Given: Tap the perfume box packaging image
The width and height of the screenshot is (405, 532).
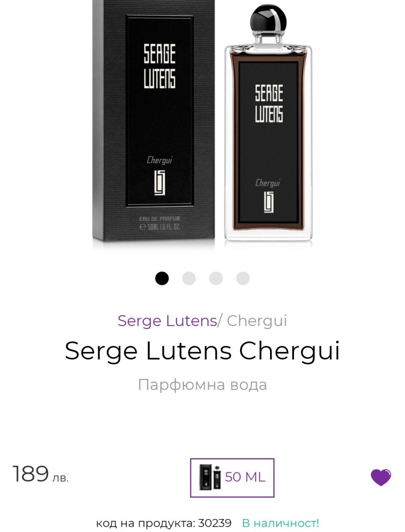Looking at the screenshot, I should tap(153, 122).
